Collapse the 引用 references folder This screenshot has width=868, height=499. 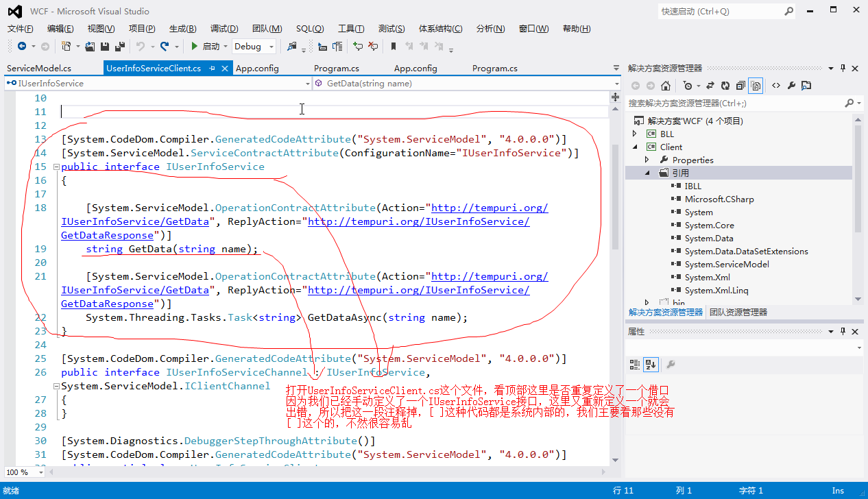click(647, 173)
